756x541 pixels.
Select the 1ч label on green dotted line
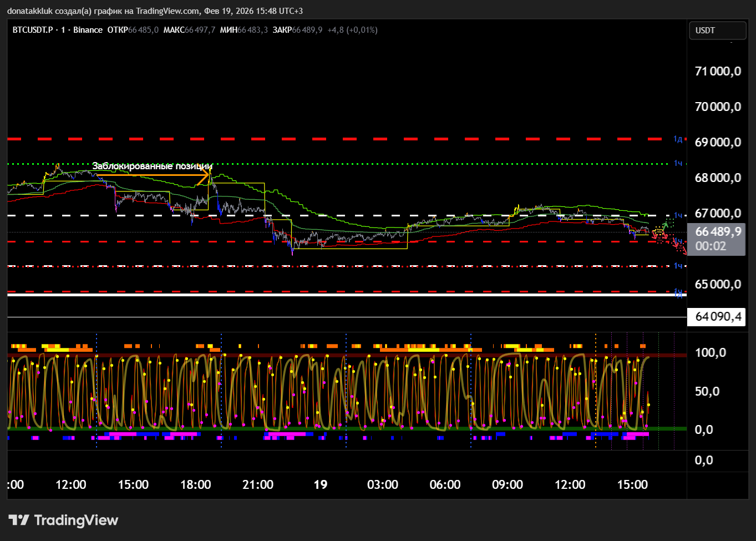coord(678,163)
